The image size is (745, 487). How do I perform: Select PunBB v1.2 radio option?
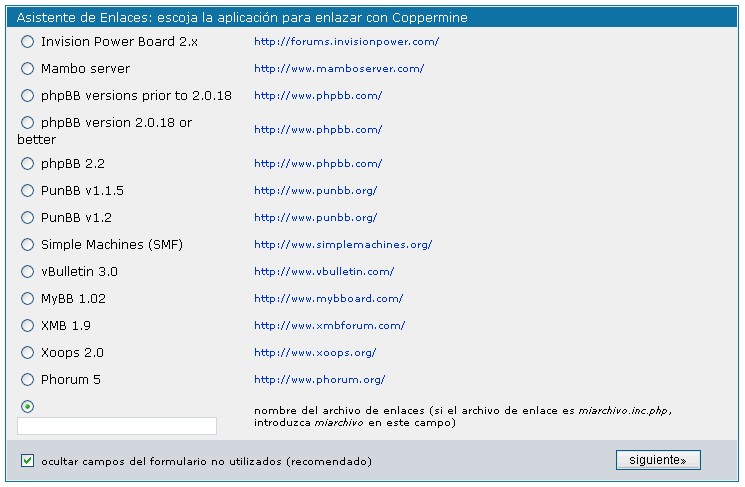pos(28,217)
